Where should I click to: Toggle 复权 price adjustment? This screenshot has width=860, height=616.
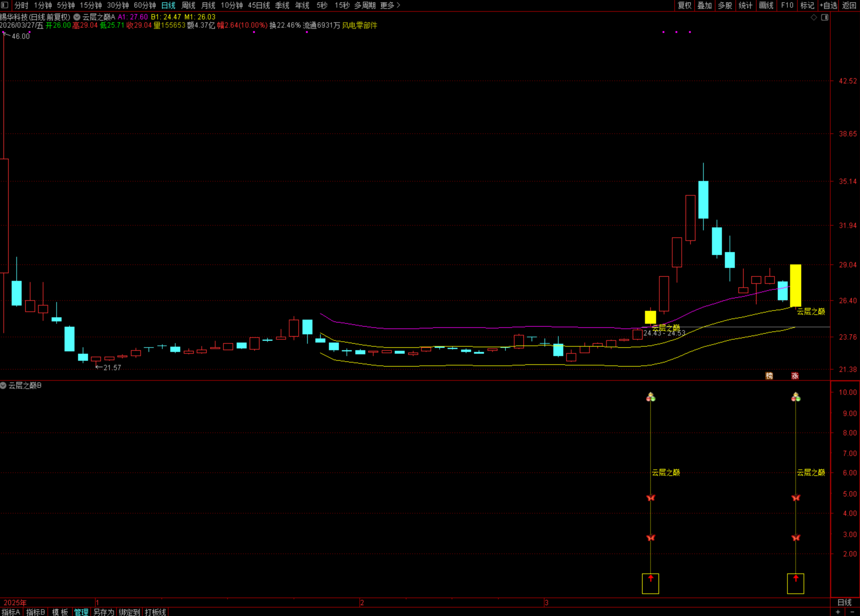point(684,5)
